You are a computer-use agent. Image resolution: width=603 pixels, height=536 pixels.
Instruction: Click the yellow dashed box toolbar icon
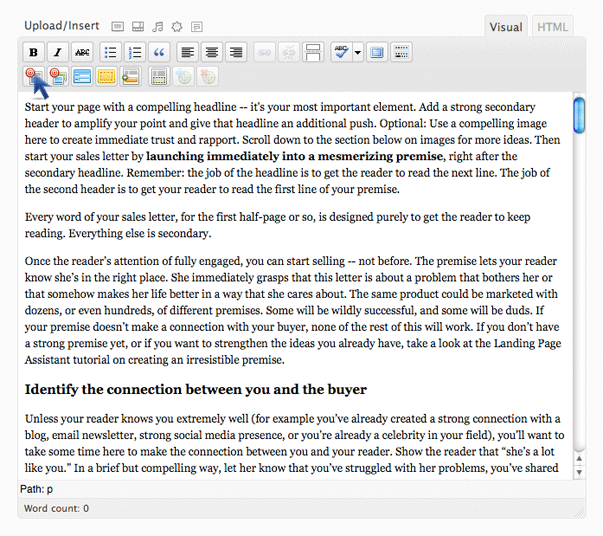tap(106, 76)
